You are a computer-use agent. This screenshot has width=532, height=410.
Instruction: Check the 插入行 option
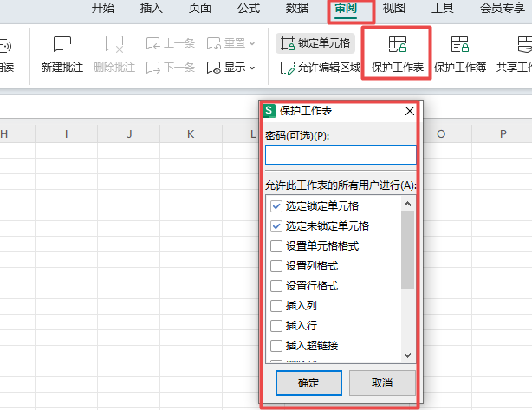click(x=276, y=326)
